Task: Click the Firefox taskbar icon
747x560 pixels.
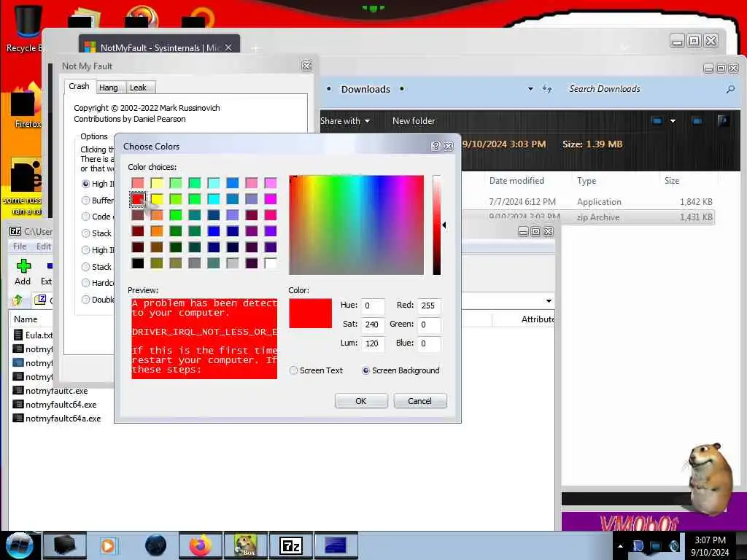Action: (201, 545)
